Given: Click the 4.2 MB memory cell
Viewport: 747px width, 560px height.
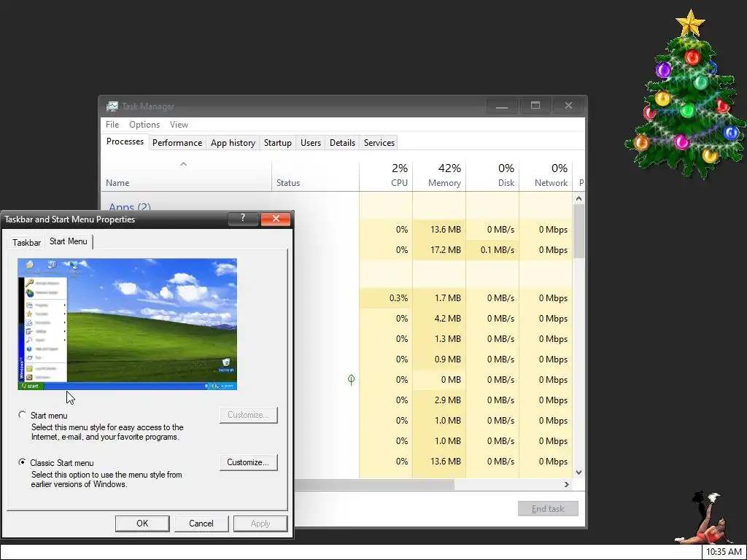Looking at the screenshot, I should tap(439, 319).
